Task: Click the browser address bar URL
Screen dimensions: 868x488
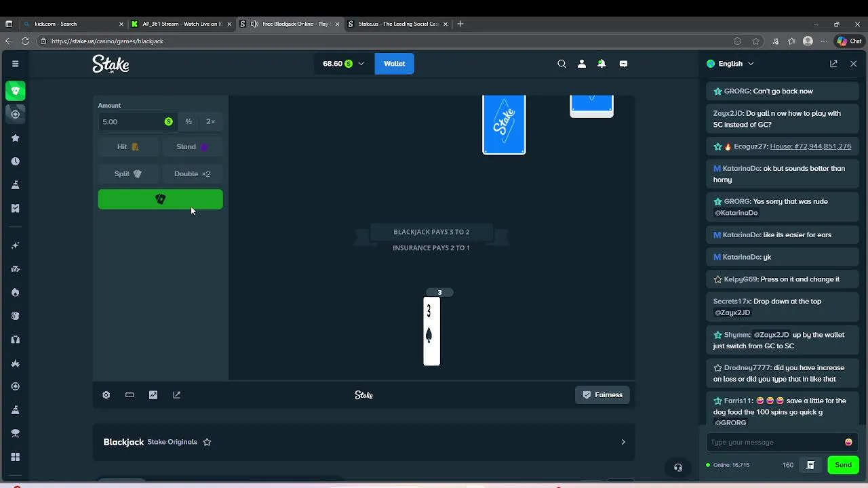Action: pyautogui.click(x=107, y=41)
